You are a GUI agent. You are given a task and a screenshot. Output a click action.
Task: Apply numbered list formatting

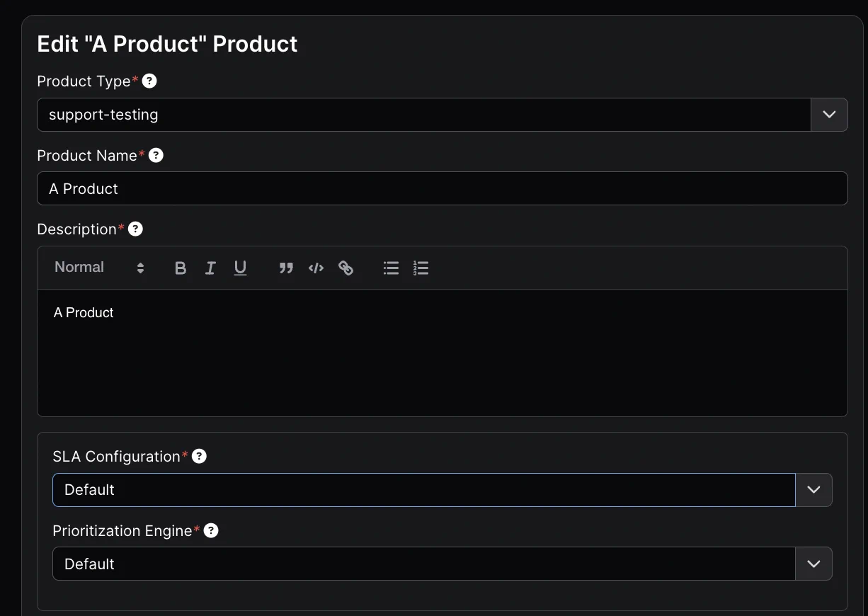pyautogui.click(x=421, y=268)
